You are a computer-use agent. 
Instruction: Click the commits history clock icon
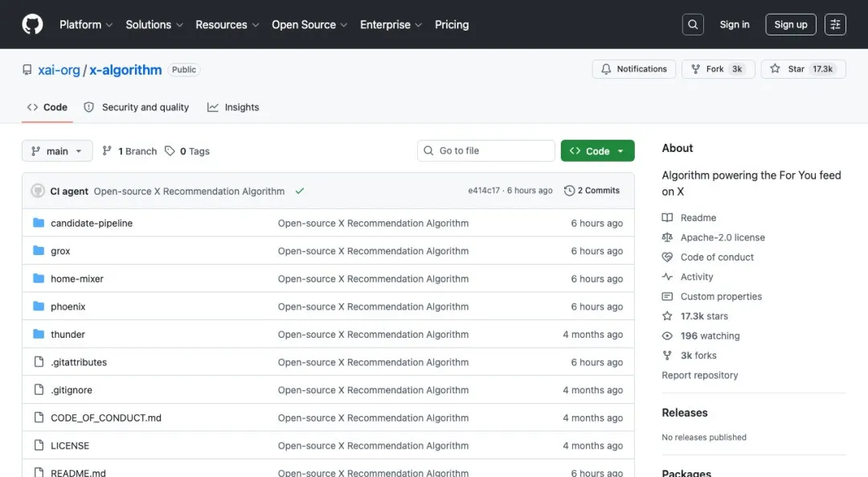(569, 191)
